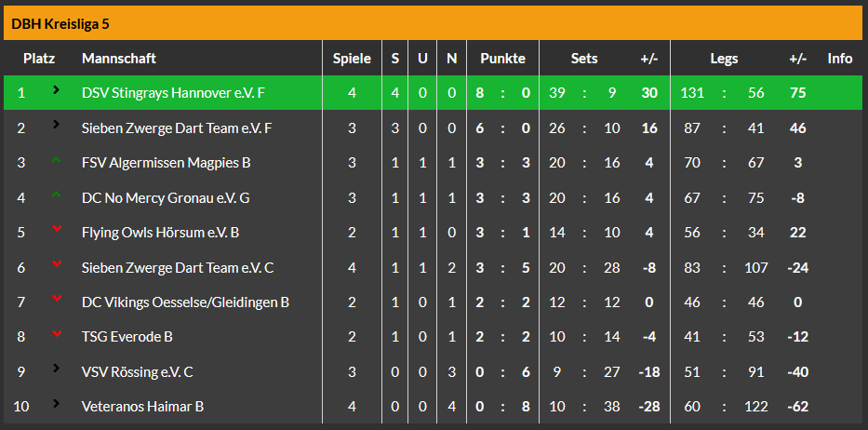The width and height of the screenshot is (868, 430).
Task: Open the Veteranos Haimar B team link
Action: click(142, 407)
